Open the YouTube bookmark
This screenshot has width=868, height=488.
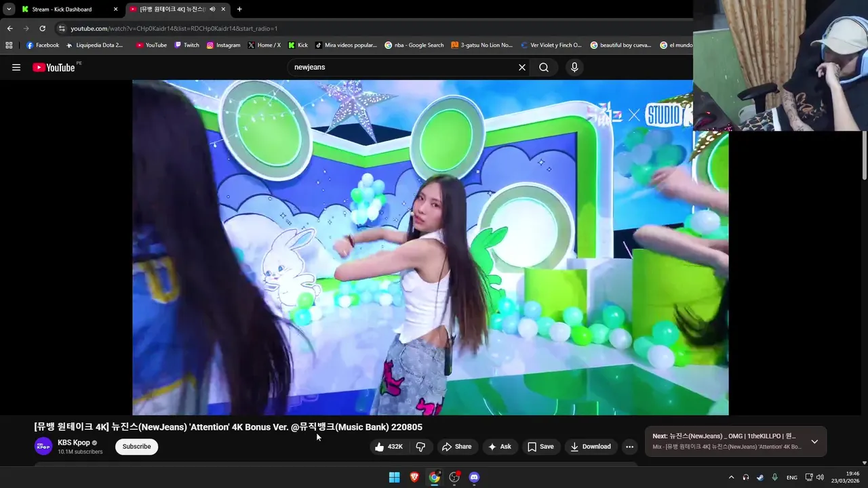pos(151,45)
